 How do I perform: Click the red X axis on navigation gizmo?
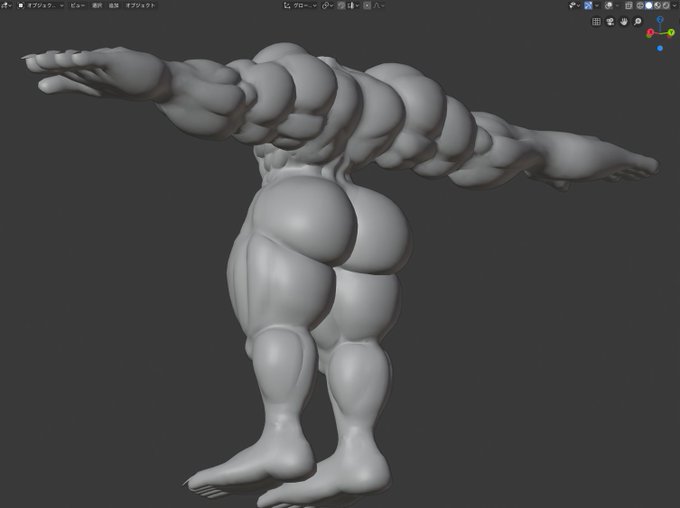pyautogui.click(x=650, y=33)
